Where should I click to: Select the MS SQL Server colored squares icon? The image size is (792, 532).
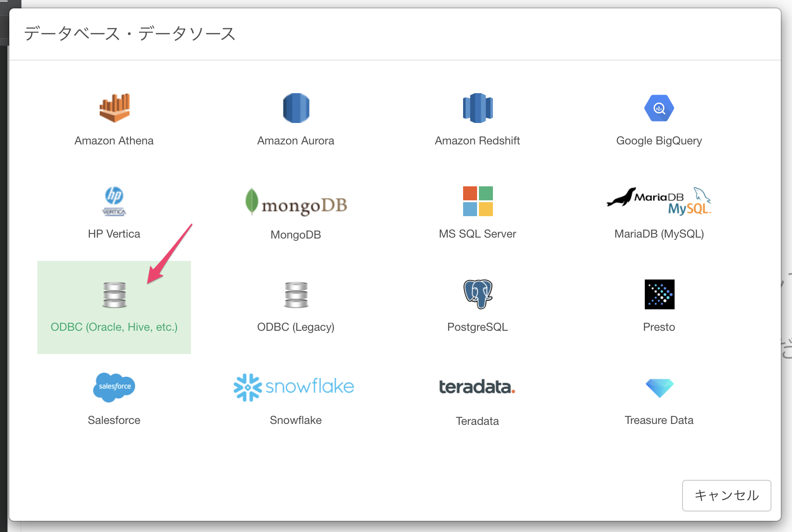click(x=478, y=201)
